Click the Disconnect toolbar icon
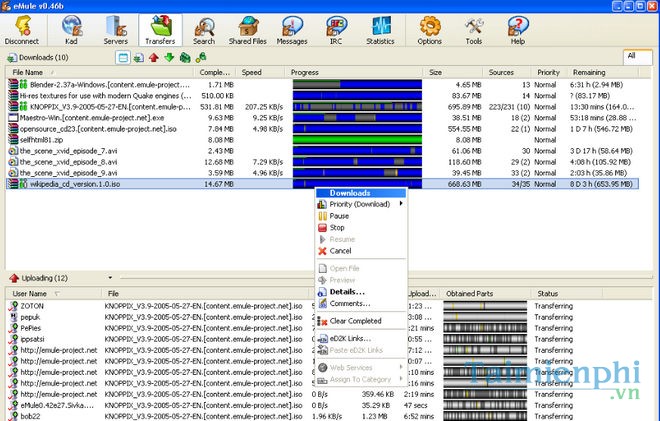This screenshot has width=660, height=421. coord(22,30)
